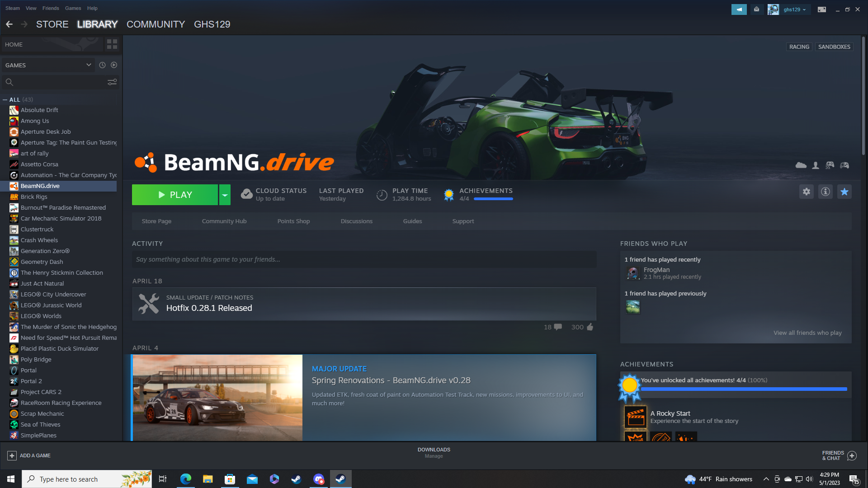
Task: Click the unlocked achievements 100% progress bar
Action: click(x=744, y=389)
